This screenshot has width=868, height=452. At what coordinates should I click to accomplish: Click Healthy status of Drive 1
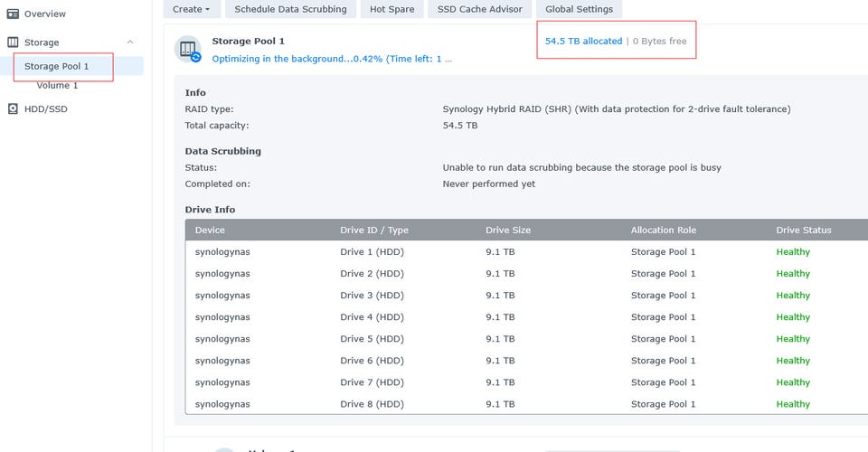(x=793, y=251)
